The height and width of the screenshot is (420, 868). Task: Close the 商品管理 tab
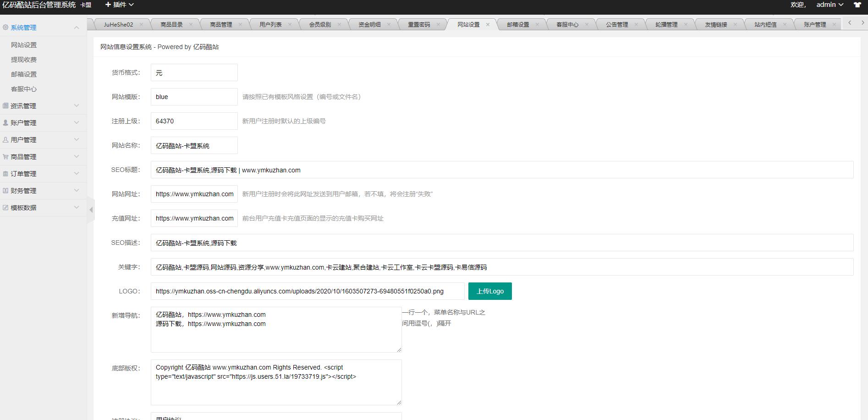click(240, 25)
